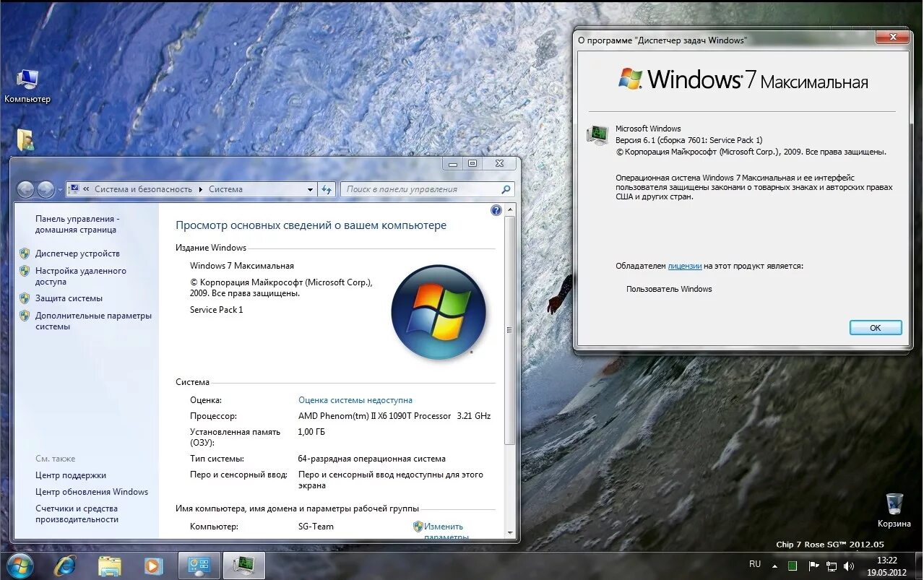Open Windows Explorer from the taskbar
The width and height of the screenshot is (924, 580).
pyautogui.click(x=109, y=566)
